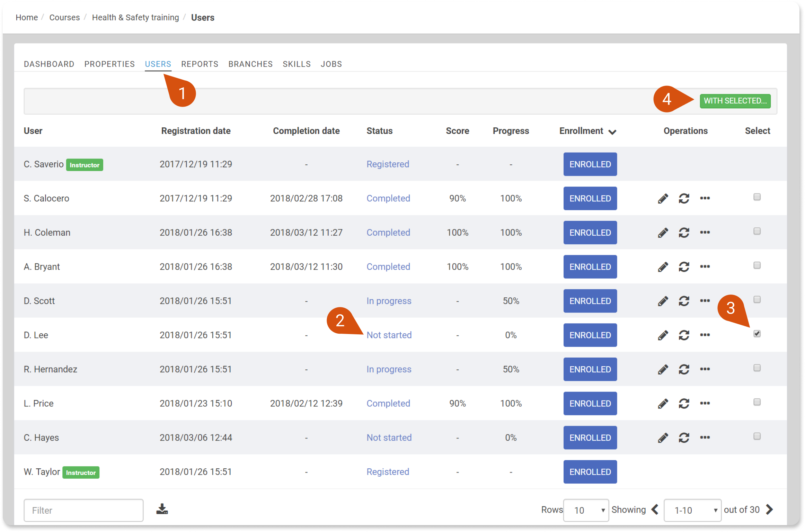Switch to the Skills tab
The width and height of the screenshot is (805, 532).
tap(297, 64)
